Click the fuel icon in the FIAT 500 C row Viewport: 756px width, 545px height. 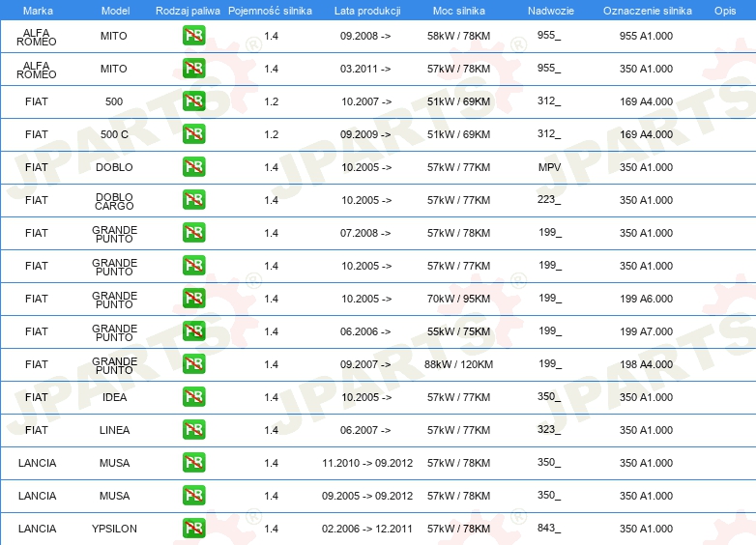[x=193, y=134]
